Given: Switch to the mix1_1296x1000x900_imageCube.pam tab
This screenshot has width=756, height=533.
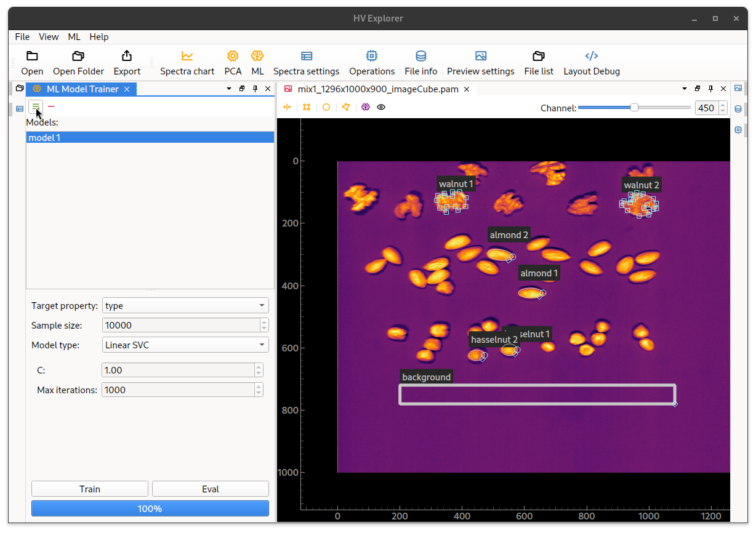Looking at the screenshot, I should 378,89.
